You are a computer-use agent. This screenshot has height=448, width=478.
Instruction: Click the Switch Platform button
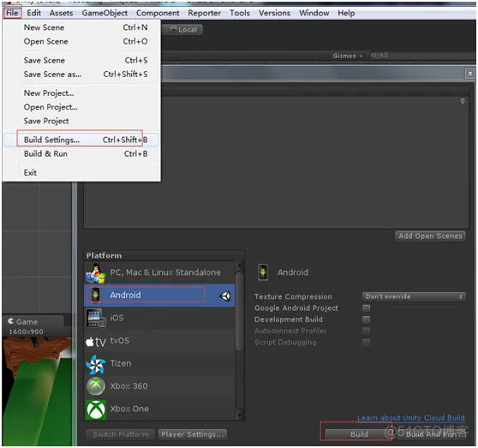click(121, 434)
